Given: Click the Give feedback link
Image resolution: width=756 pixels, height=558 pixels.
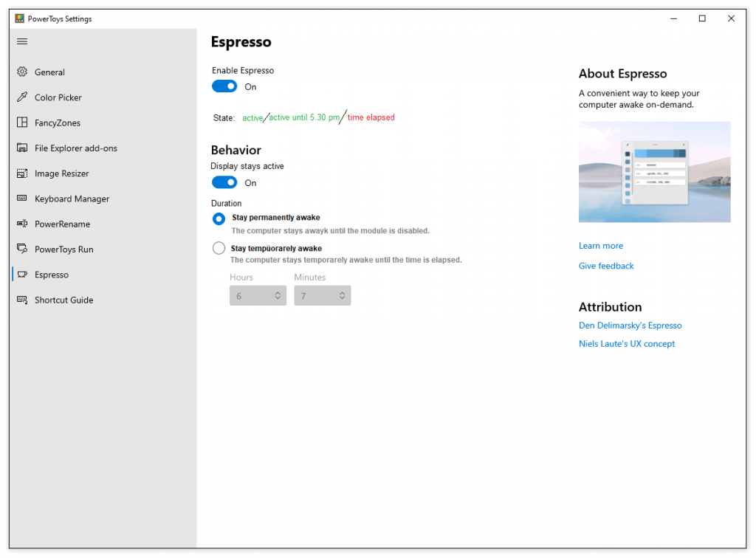Looking at the screenshot, I should coord(606,266).
